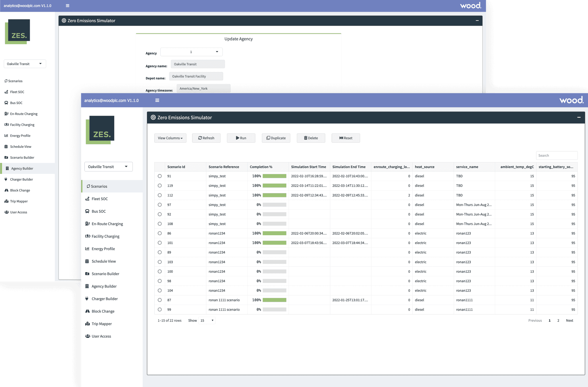
Task: Expand the Show rows-per-page selector
Action: (207, 320)
